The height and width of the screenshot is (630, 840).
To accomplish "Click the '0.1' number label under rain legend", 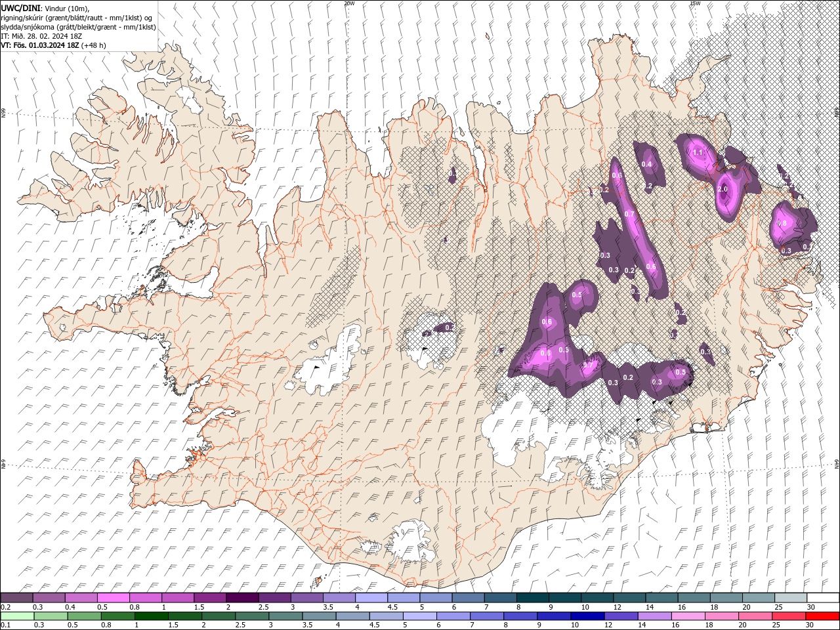I will [x=5, y=625].
